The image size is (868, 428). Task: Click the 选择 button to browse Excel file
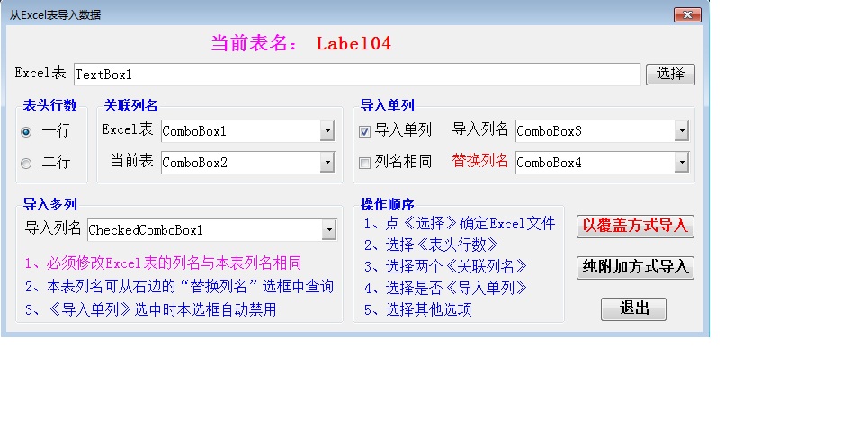[x=670, y=74]
